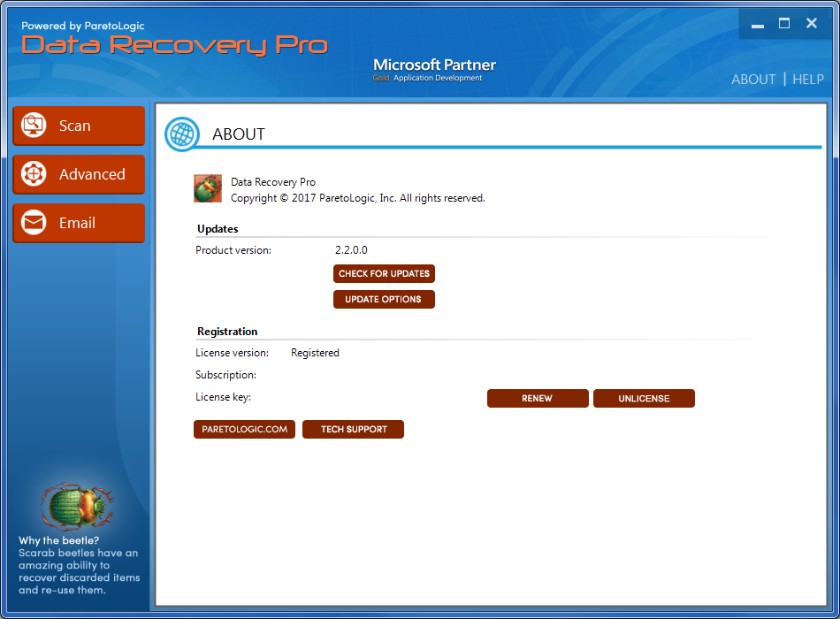840x619 pixels.
Task: Open the Advanced section
Action: [x=79, y=174]
